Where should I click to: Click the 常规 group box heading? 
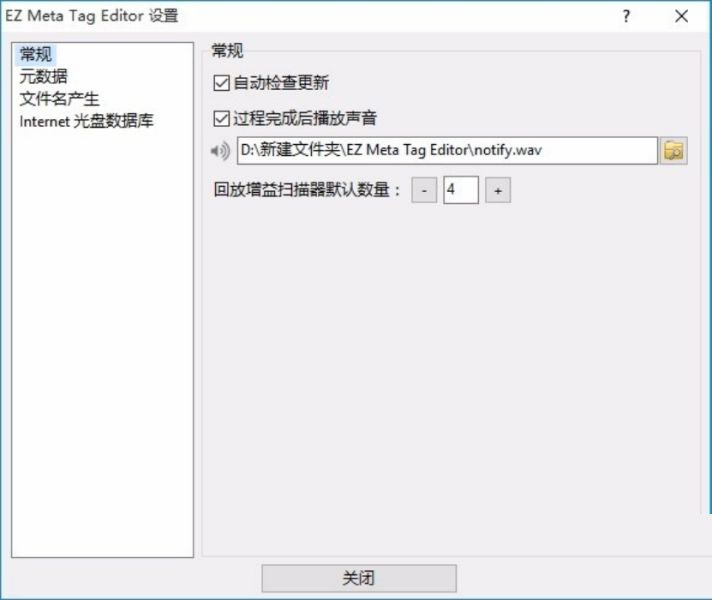point(227,50)
